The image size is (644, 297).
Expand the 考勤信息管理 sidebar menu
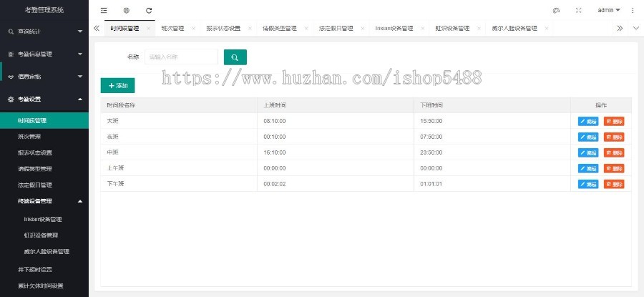[x=80, y=54]
